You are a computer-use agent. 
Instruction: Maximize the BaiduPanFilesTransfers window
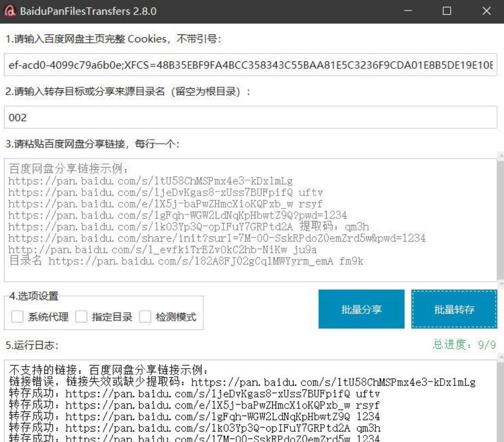(x=447, y=11)
